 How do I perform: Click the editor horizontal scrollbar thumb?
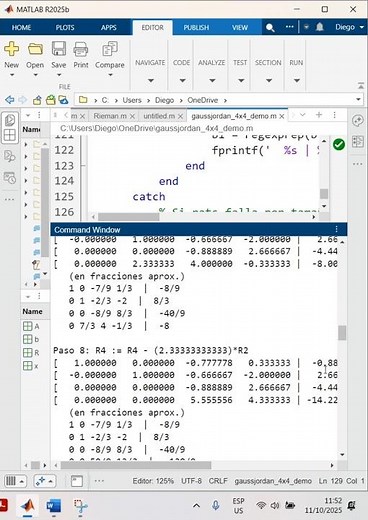pos(129,217)
